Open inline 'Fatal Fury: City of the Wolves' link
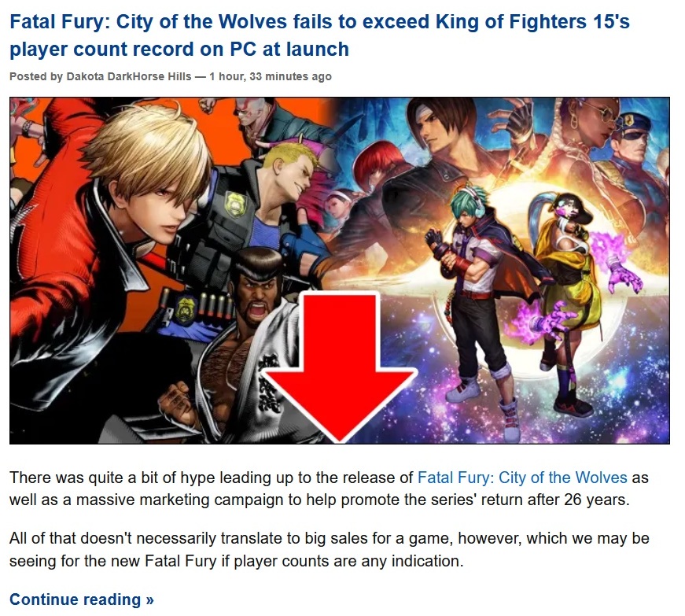The height and width of the screenshot is (616, 685). pos(522,478)
